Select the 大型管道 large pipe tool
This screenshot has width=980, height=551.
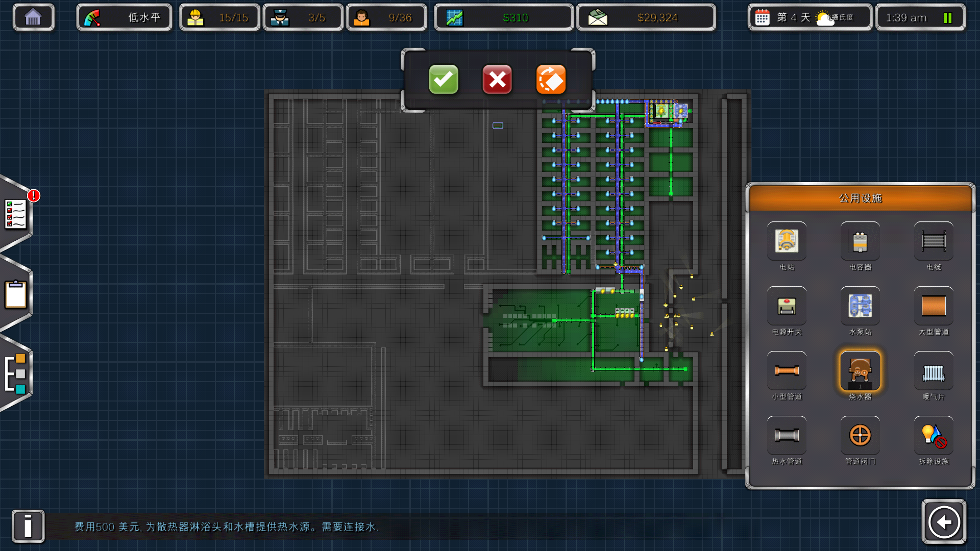tap(934, 306)
